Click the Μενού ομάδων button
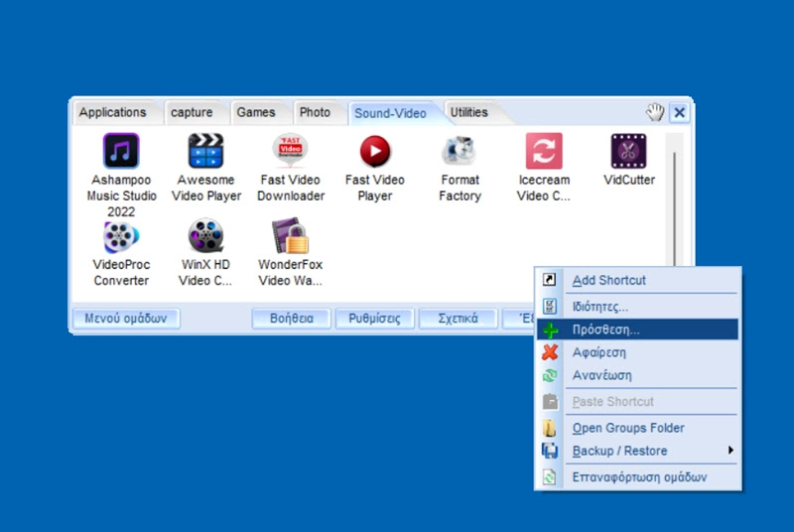The width and height of the screenshot is (794, 532). pyautogui.click(x=126, y=319)
